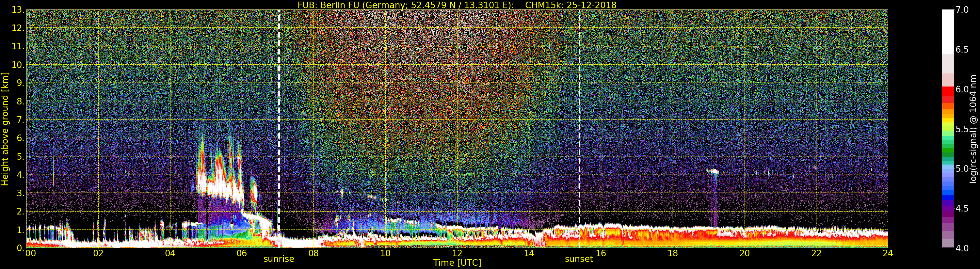This screenshot has height=269, width=980.
Task: Click the colorbar tick value '5.0'
Action: tap(962, 168)
